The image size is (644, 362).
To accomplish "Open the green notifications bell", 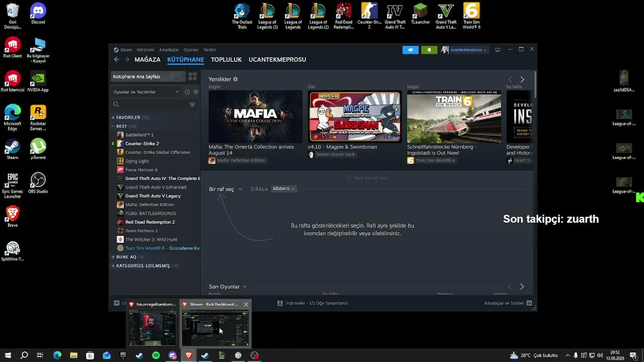I will point(429,50).
